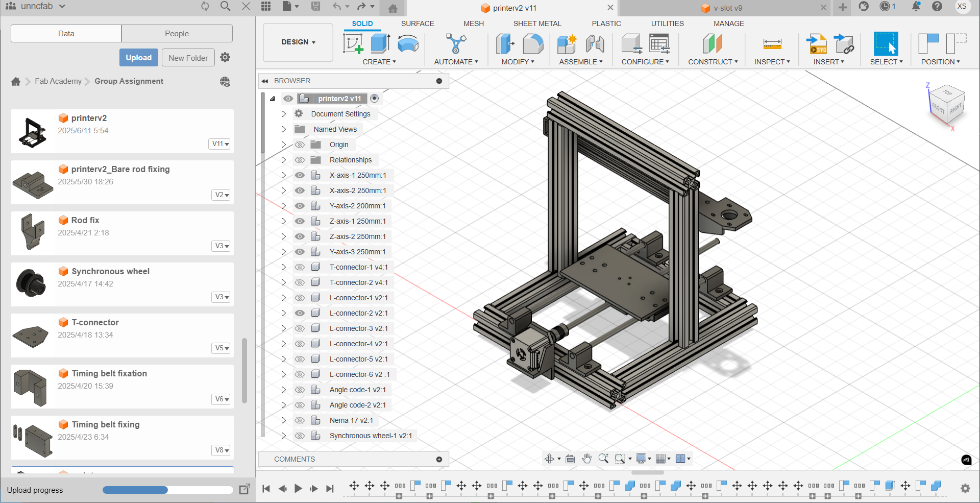
Task: Click the Extrude tool icon
Action: click(380, 44)
